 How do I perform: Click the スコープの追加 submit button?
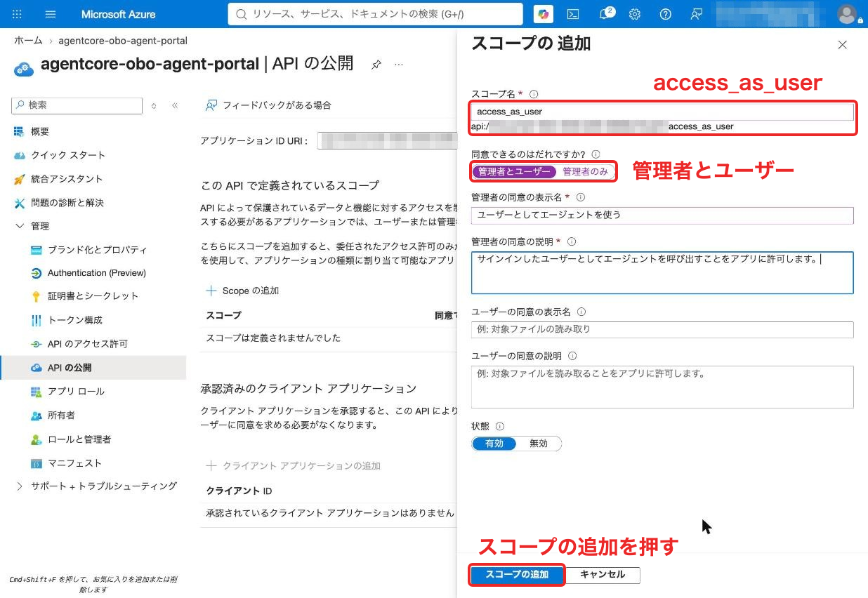pyautogui.click(x=517, y=574)
